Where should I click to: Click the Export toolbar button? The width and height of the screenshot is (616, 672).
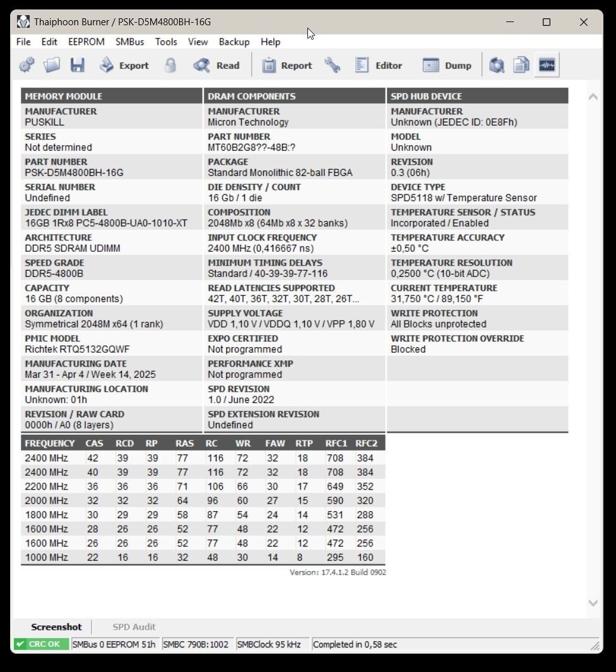pos(124,65)
